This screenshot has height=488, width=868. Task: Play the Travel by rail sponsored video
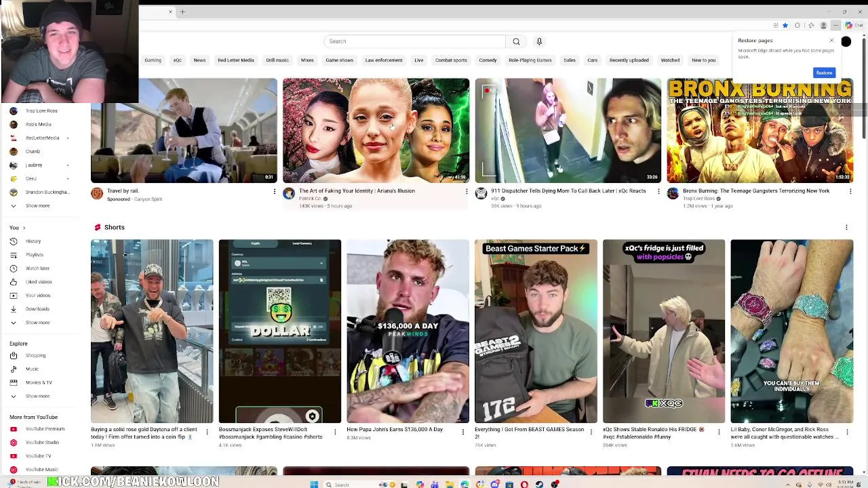pos(184,130)
